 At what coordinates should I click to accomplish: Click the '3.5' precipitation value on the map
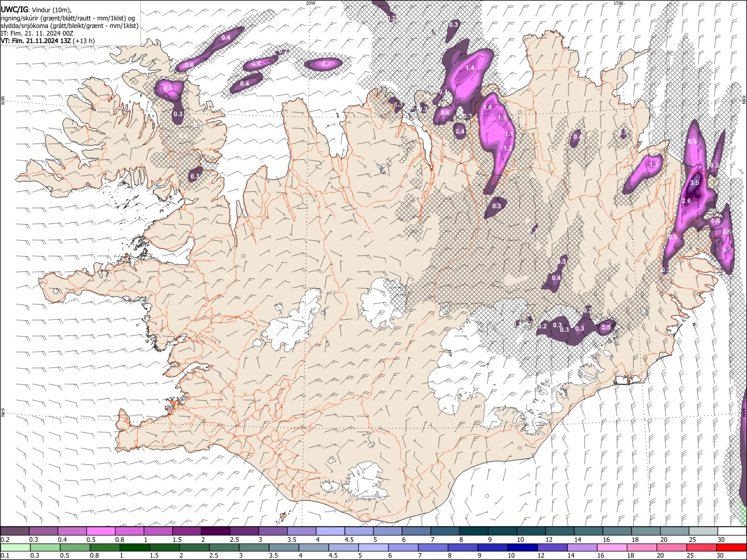(694, 183)
